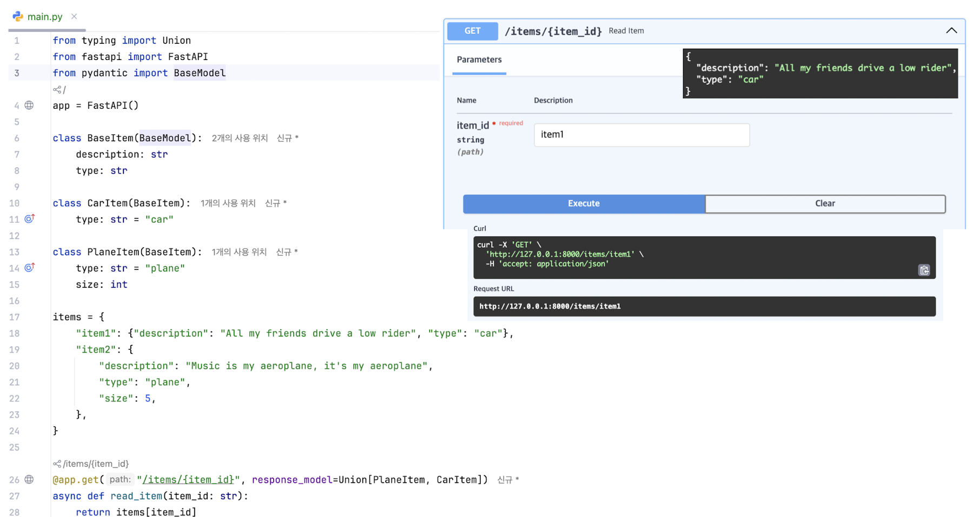Click the item_id input field
This screenshot has width=980, height=517.
[x=642, y=135]
